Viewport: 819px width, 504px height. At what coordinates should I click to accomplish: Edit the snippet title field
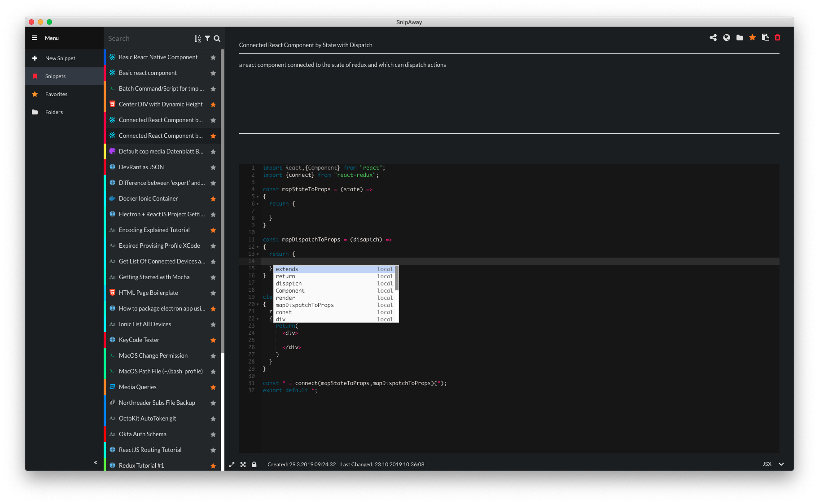pos(509,45)
